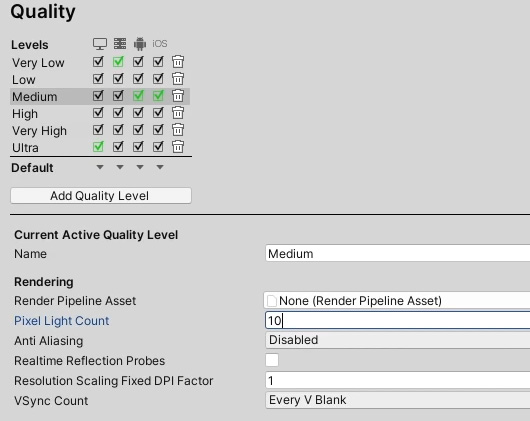Enable Realtime Reflection Probes checkbox
The height and width of the screenshot is (421, 530).
pos(272,360)
